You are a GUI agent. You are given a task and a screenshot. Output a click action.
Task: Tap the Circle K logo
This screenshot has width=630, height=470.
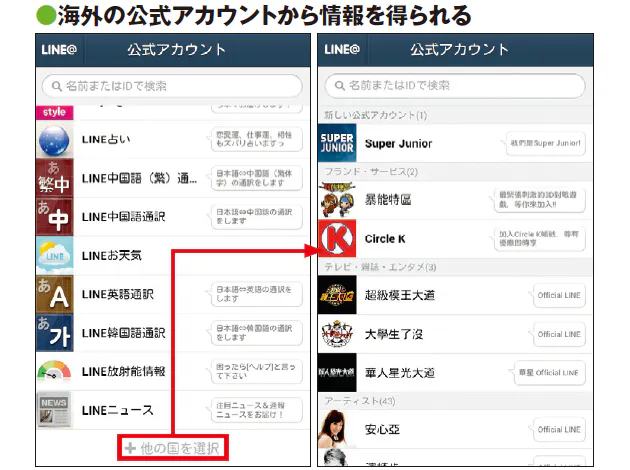337,239
